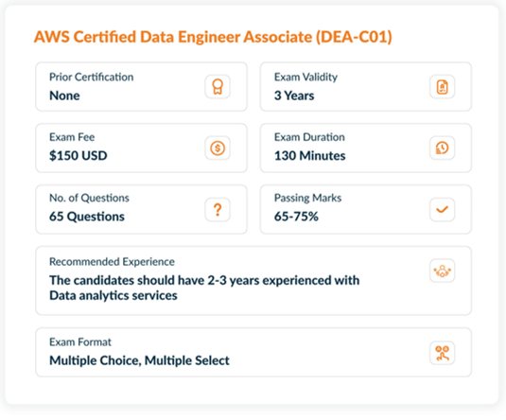Click the AWS Certified Data Engineer Associate heading

[x=213, y=37]
